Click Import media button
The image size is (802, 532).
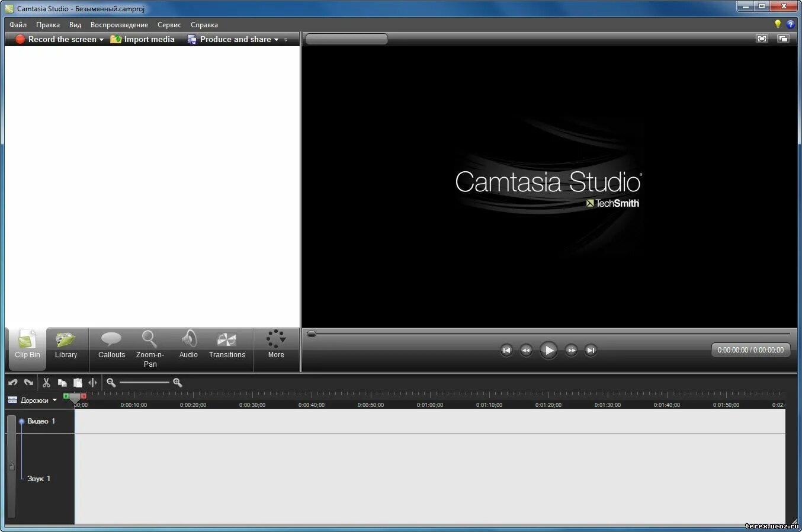coord(142,39)
